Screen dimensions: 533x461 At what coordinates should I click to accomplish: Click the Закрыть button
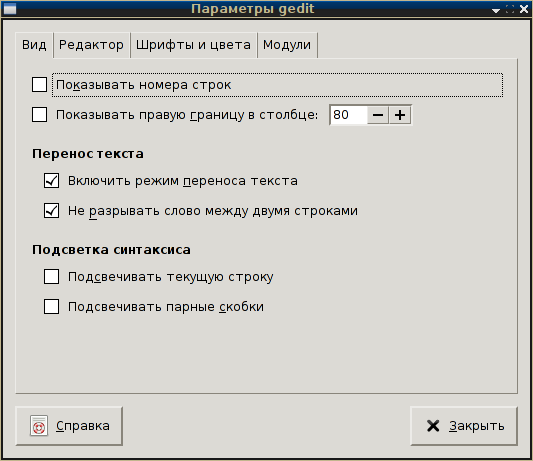[x=464, y=426]
